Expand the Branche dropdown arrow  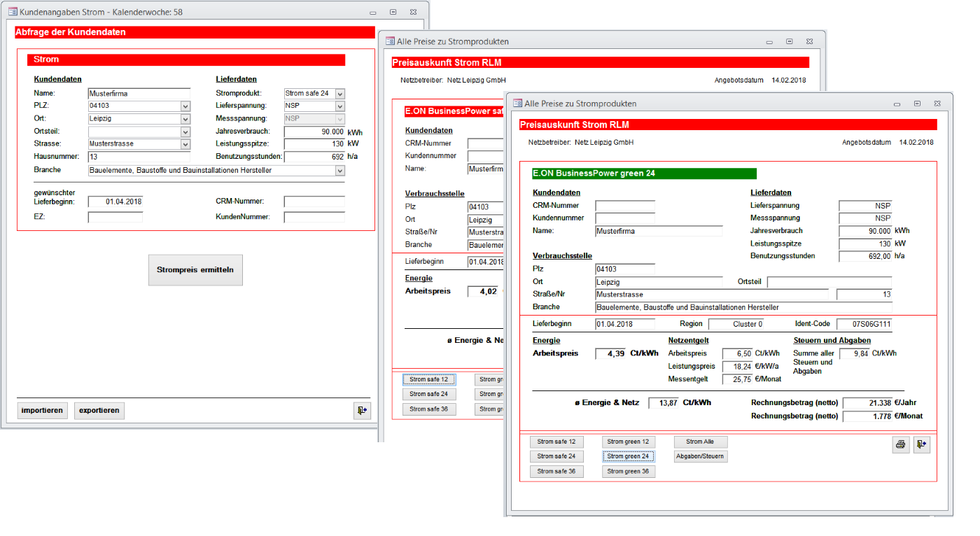[340, 171]
